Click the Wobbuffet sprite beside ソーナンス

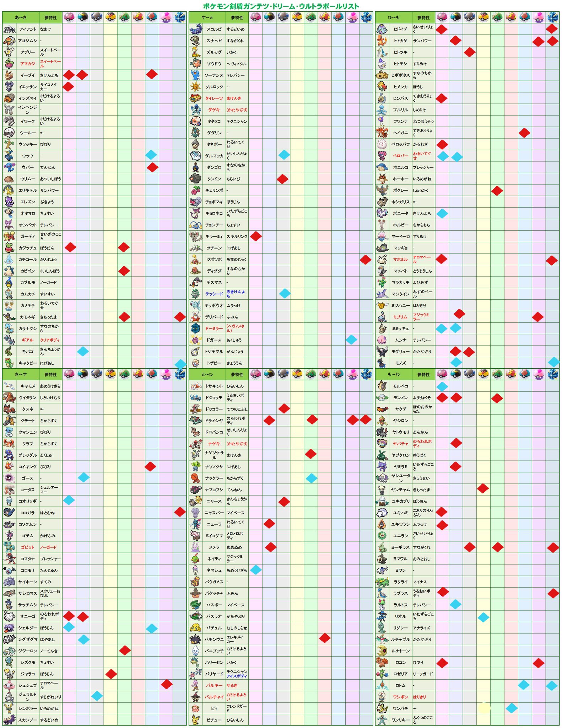[x=195, y=75]
